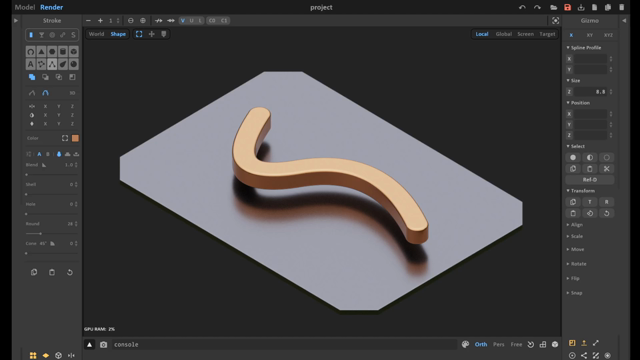
Task: Choose the blue union boolean mode icon
Action: (32, 77)
